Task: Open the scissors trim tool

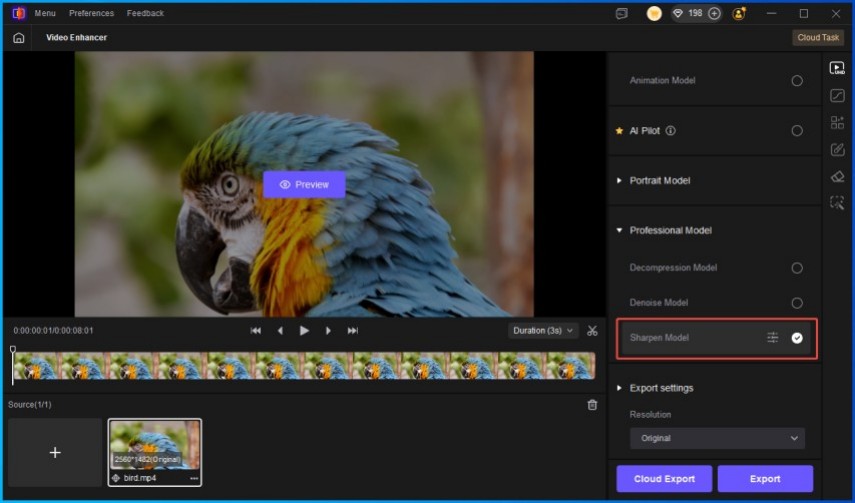Action: [592, 331]
